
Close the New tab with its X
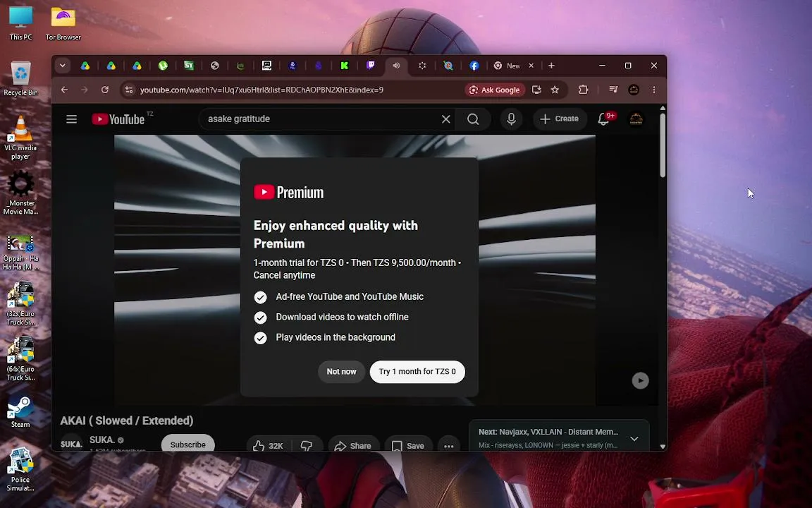coord(531,66)
